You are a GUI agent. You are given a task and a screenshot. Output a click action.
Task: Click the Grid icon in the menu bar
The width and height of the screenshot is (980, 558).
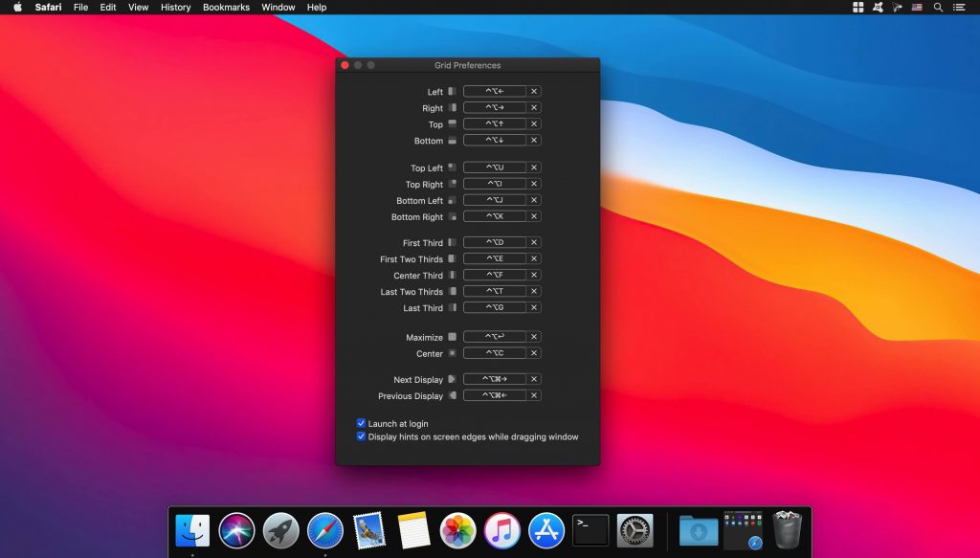tap(857, 7)
